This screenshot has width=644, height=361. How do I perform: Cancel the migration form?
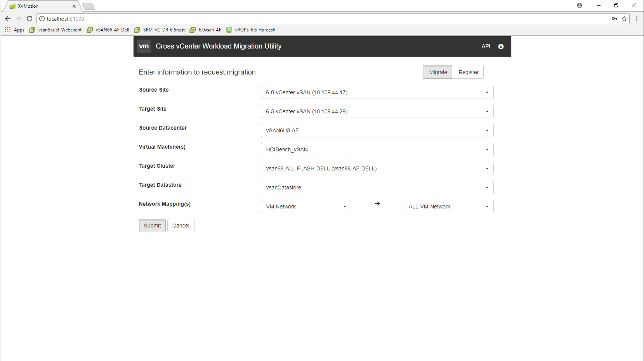tap(181, 226)
